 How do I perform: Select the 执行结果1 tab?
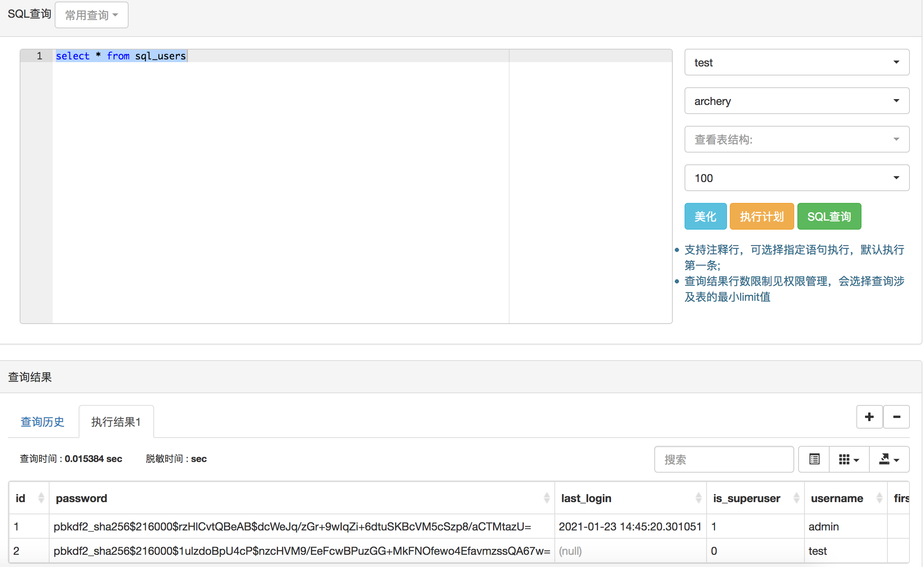(116, 422)
